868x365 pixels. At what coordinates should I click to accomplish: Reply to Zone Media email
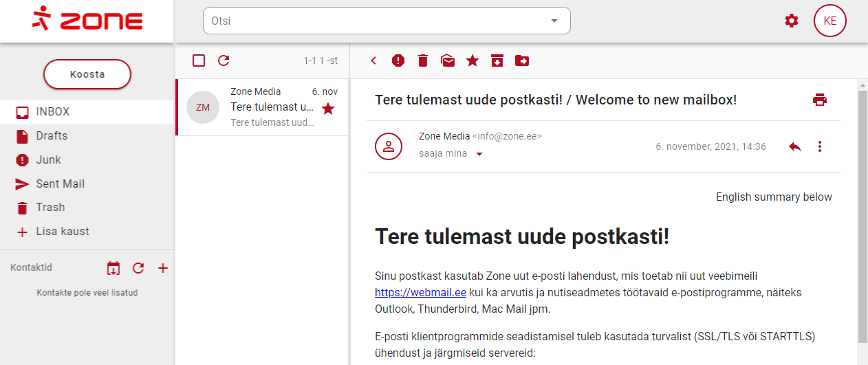[x=795, y=146]
